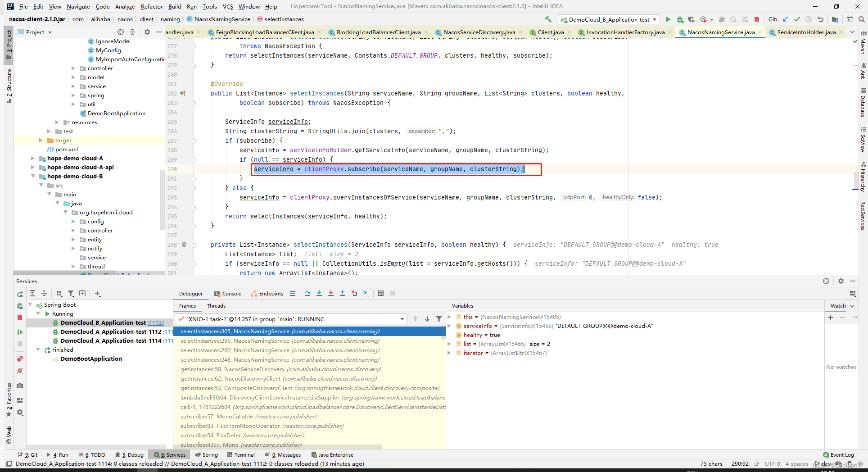Add a service with the plus icon
This screenshot has height=472, width=868.
[98, 293]
